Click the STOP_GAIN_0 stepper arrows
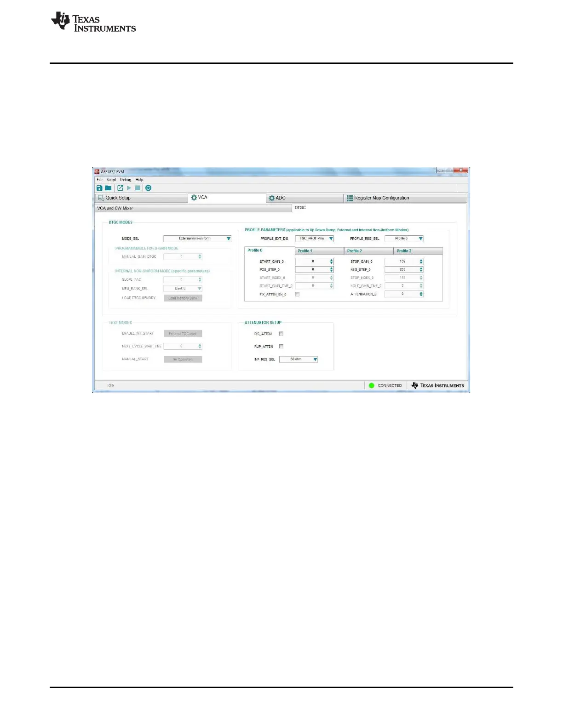 (421, 262)
